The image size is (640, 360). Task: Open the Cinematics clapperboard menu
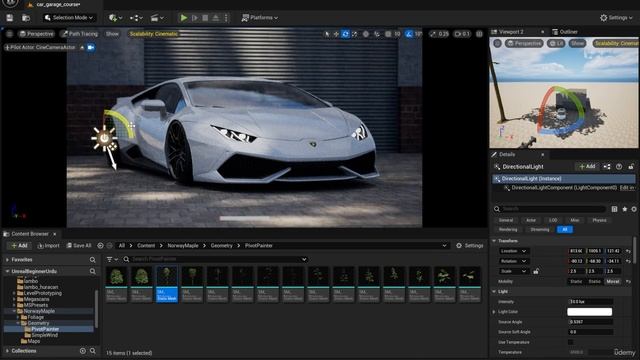(x=157, y=18)
